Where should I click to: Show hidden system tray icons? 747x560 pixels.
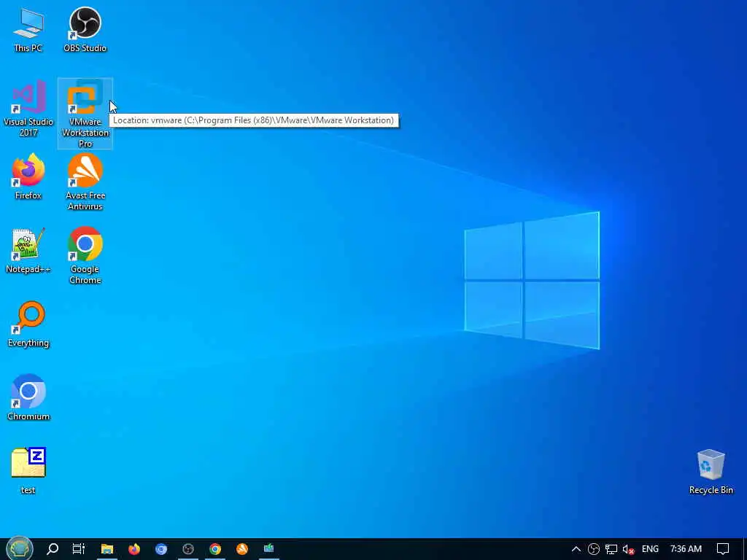pyautogui.click(x=576, y=549)
